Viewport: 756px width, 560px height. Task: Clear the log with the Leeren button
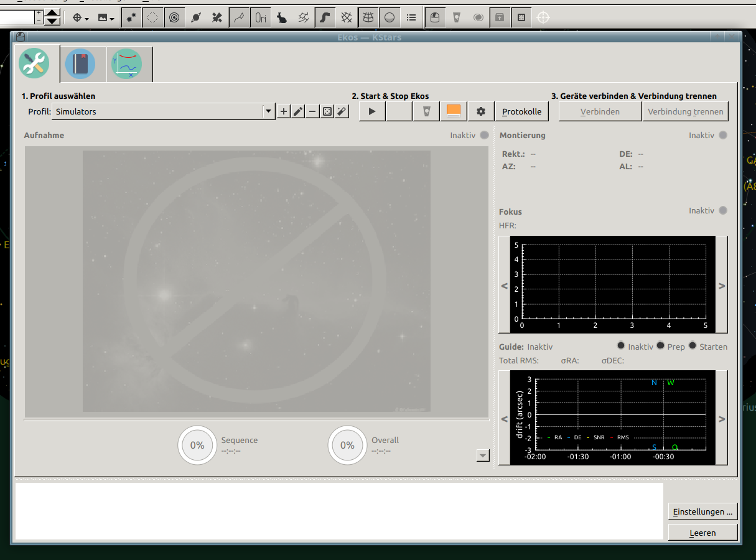click(702, 533)
